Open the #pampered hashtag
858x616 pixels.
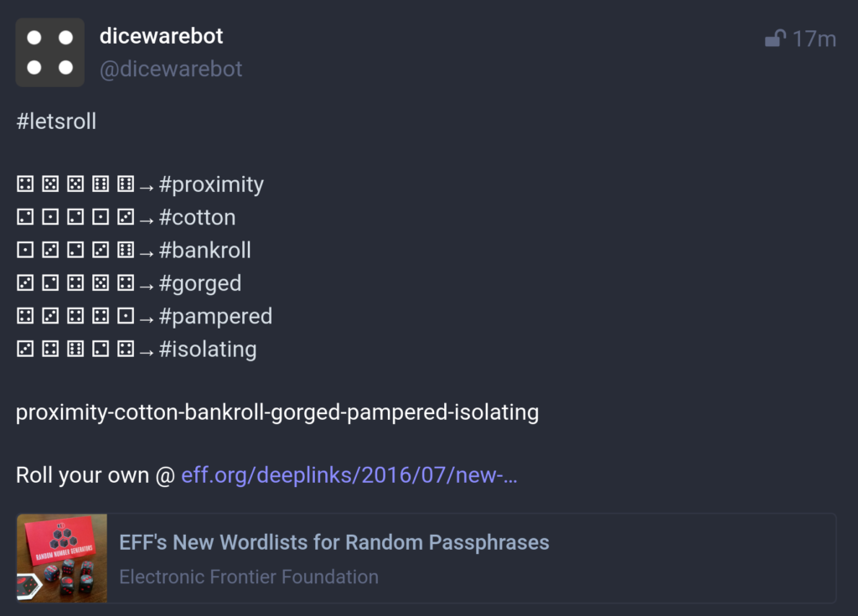tap(215, 317)
